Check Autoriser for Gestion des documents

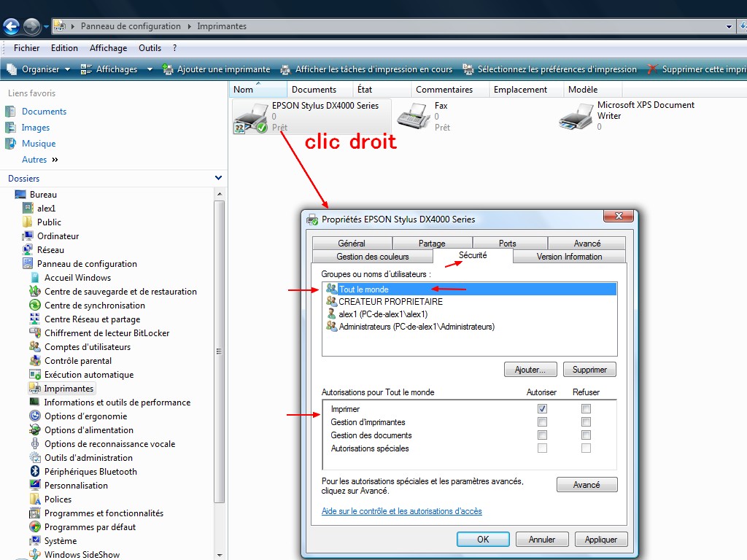click(x=542, y=435)
